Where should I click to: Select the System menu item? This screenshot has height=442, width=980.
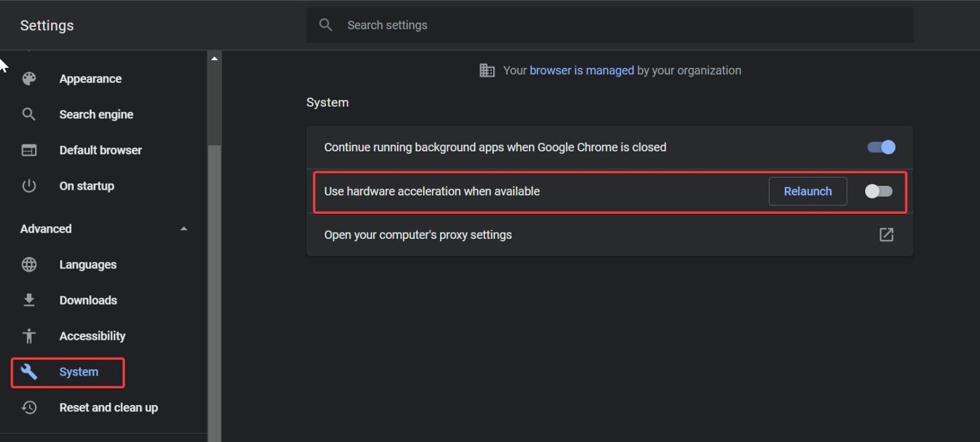[x=79, y=372]
